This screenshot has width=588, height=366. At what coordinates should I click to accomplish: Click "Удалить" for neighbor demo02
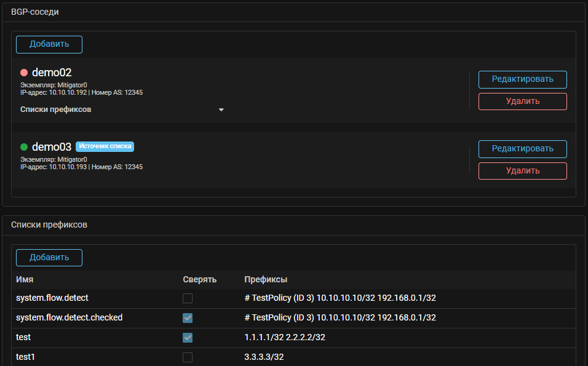pos(522,101)
